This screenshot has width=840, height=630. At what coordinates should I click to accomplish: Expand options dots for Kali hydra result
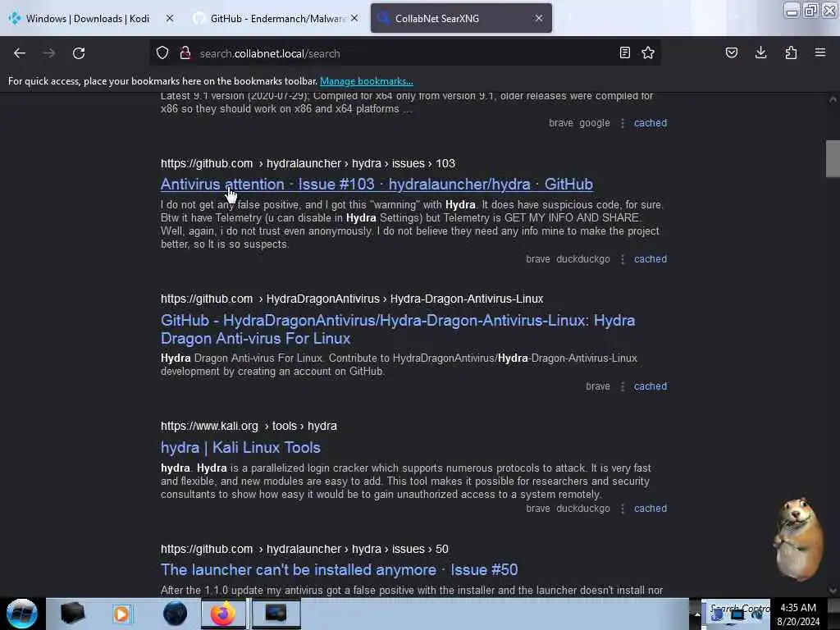point(623,509)
